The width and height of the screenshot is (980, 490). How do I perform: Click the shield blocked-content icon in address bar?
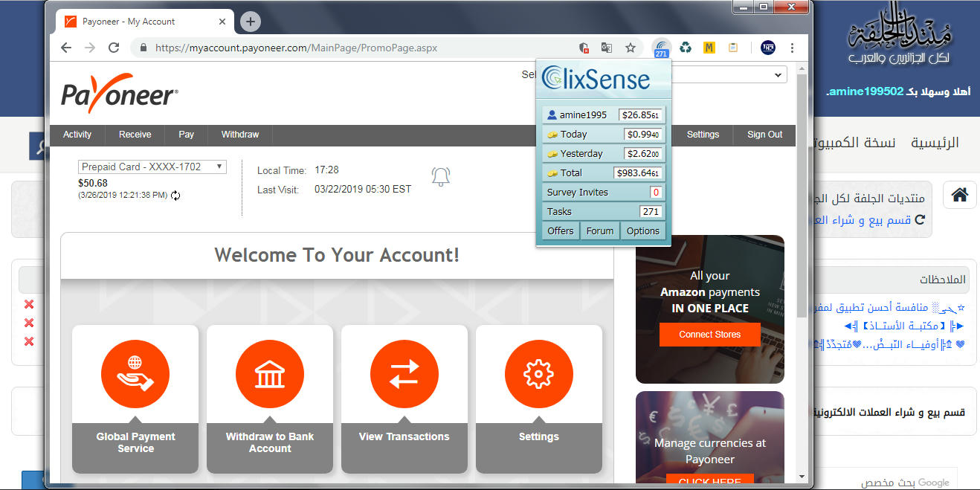point(584,48)
